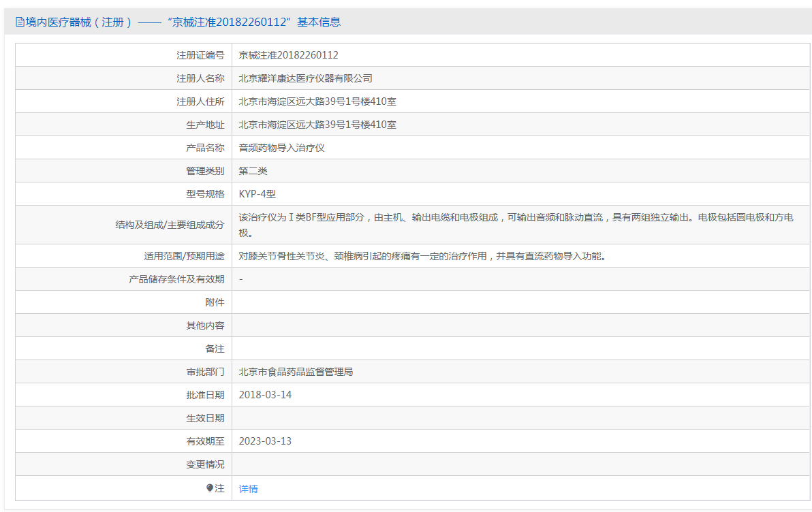Viewport: 812px width, 512px height.
Task: Click the document icon in the header
Action: pos(20,22)
